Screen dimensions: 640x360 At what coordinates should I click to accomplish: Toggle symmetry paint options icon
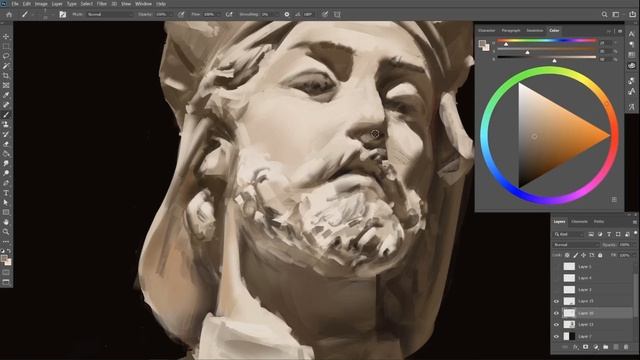[337, 14]
